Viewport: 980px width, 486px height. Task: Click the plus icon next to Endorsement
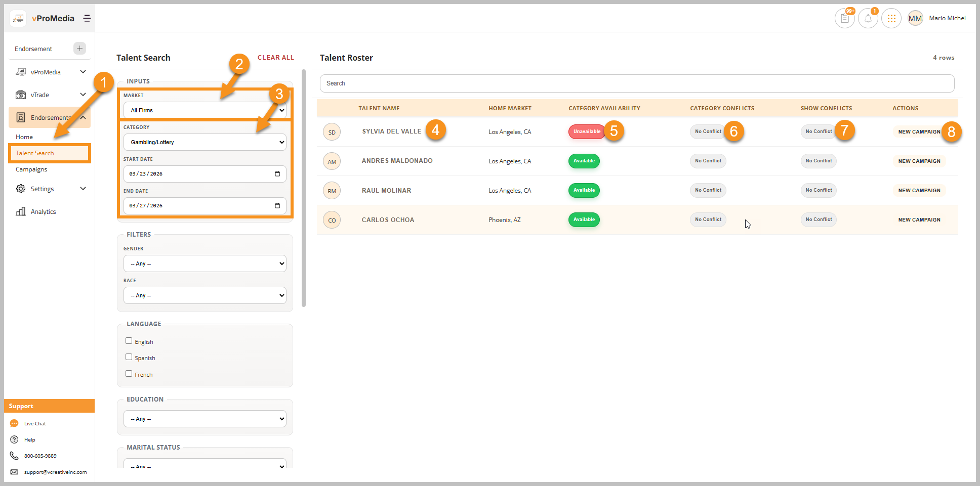pos(79,49)
